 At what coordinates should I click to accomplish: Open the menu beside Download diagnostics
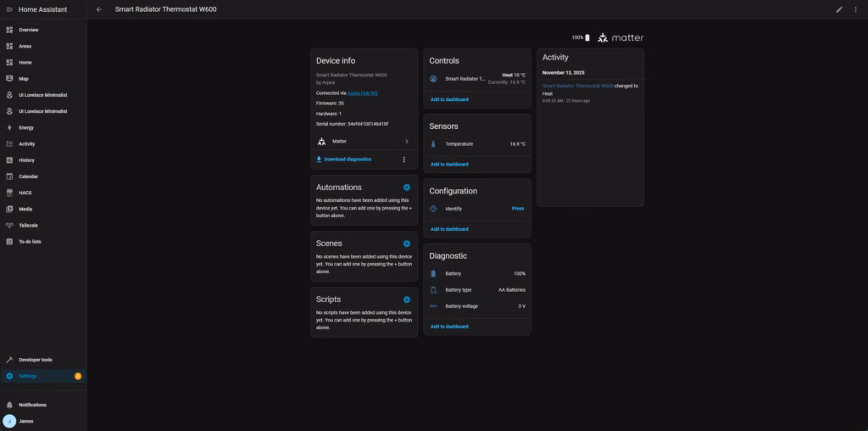(x=403, y=159)
